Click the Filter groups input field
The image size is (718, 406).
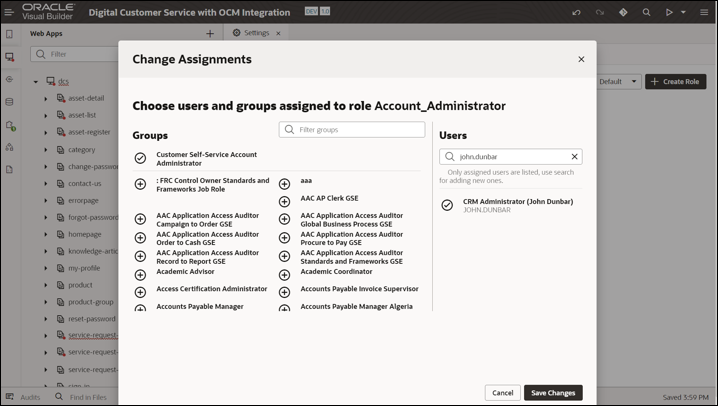(x=360, y=130)
